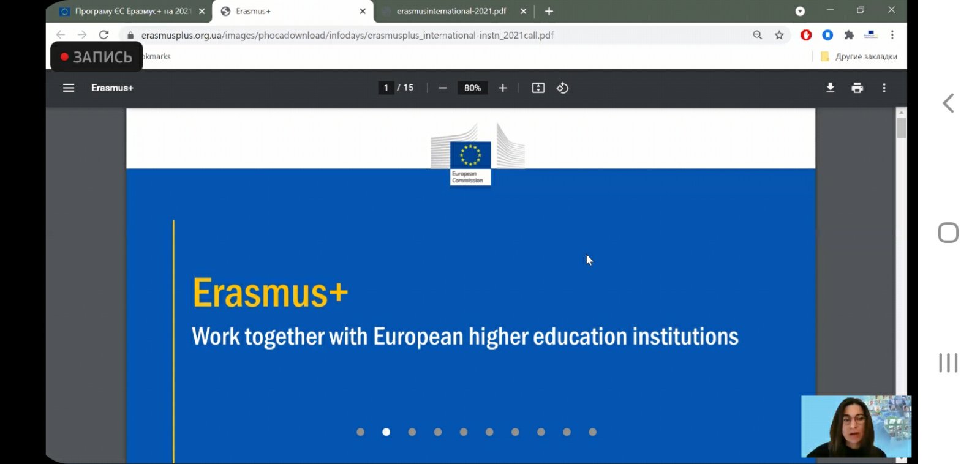Click the Erasmus+ document title in toolbar
980x464 pixels.
pos(112,88)
